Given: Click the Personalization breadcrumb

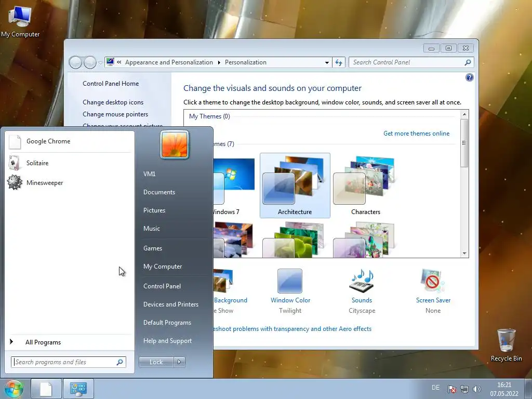Looking at the screenshot, I should coord(246,62).
